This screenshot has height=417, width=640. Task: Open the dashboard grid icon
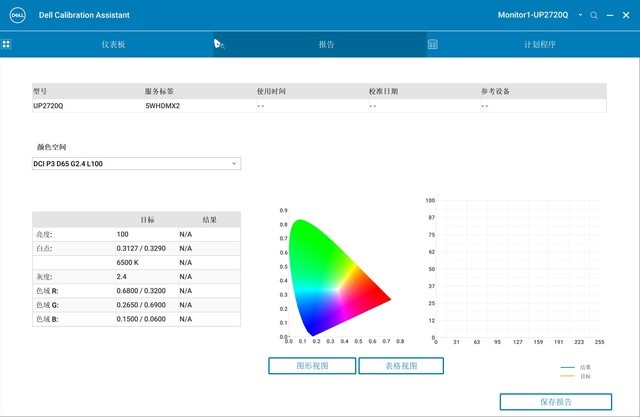6,44
